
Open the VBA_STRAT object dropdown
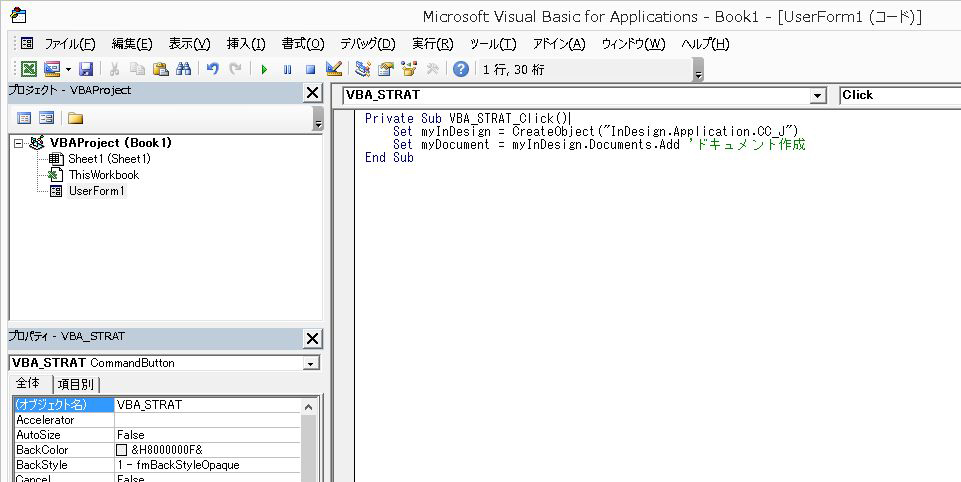pyautogui.click(x=817, y=96)
